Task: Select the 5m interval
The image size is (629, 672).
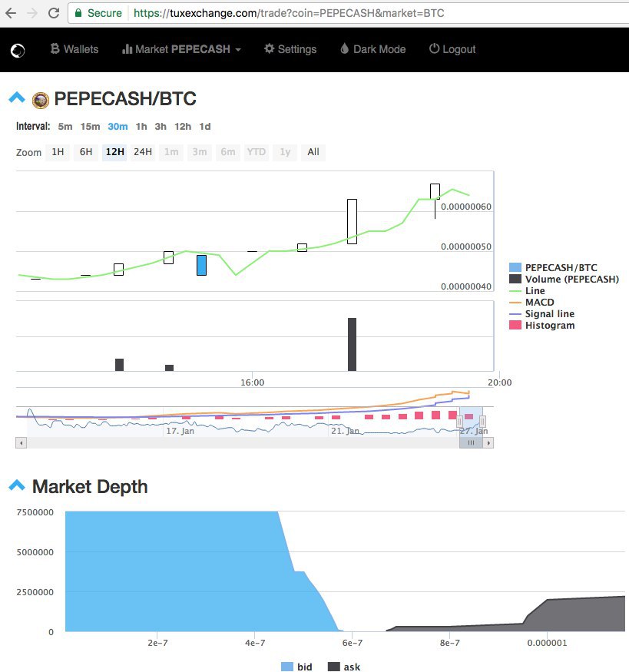Action: coord(65,127)
